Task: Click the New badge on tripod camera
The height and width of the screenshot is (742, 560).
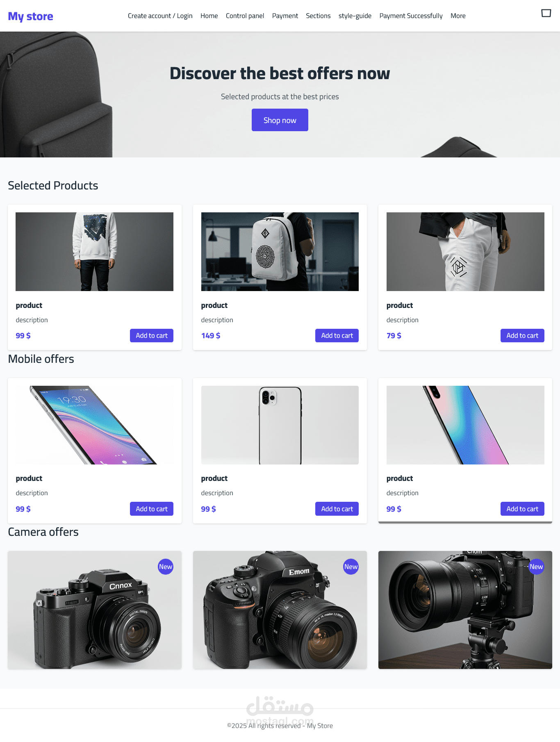Action: [536, 567]
